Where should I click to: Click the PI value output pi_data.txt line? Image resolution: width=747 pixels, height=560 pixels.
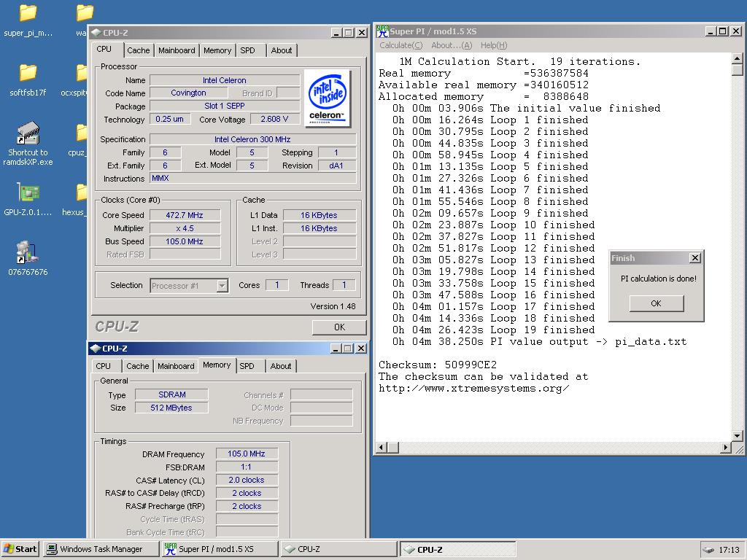pos(539,341)
